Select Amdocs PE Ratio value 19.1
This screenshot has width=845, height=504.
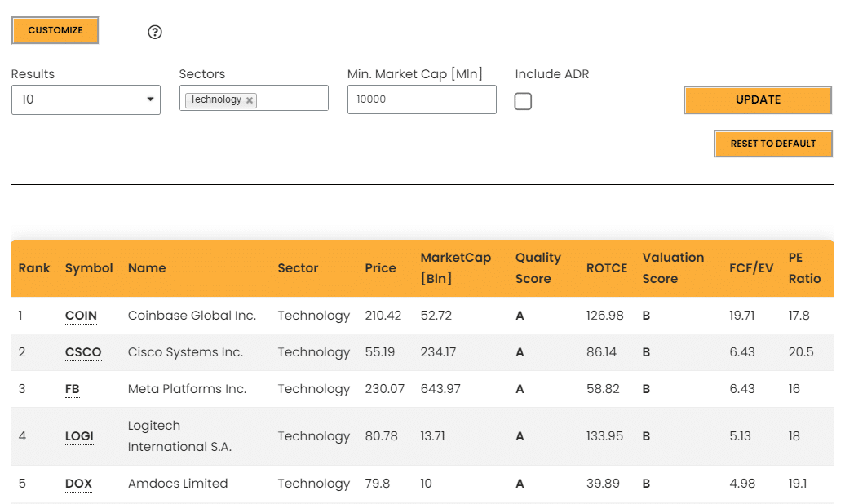point(798,484)
